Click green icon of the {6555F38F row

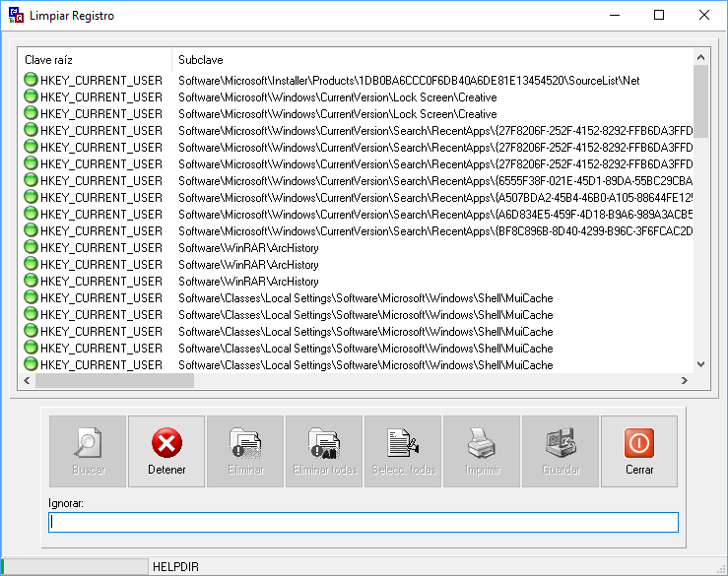click(31, 180)
